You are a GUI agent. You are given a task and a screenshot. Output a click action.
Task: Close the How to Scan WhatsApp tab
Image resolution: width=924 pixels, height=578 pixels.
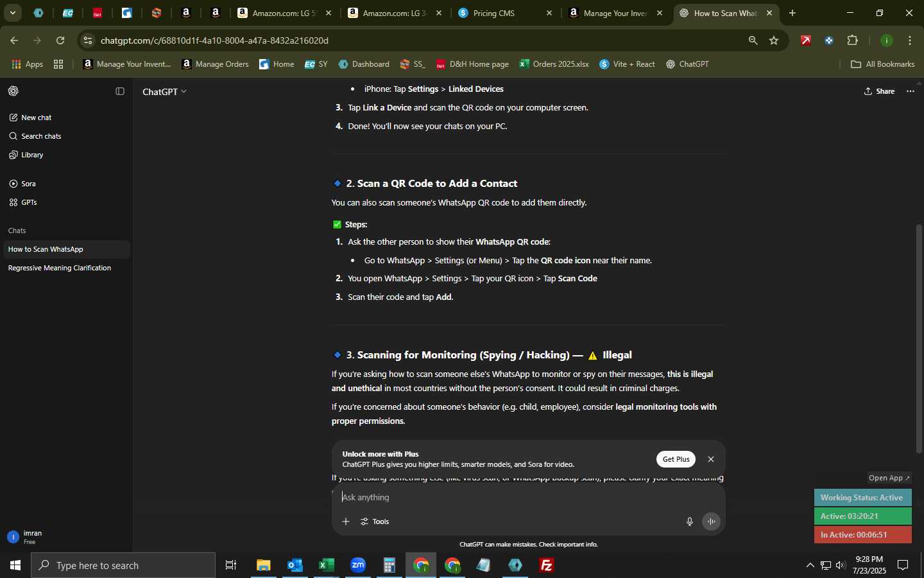[769, 13]
